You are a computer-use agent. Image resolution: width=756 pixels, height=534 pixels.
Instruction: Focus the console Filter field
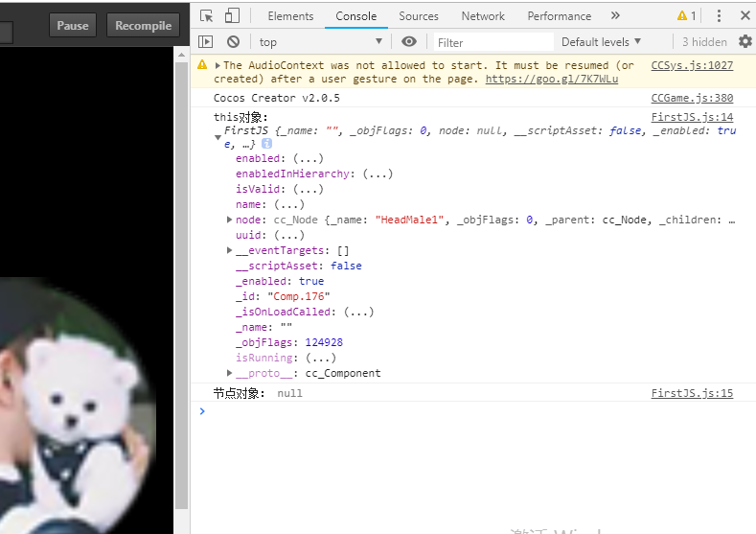click(493, 42)
